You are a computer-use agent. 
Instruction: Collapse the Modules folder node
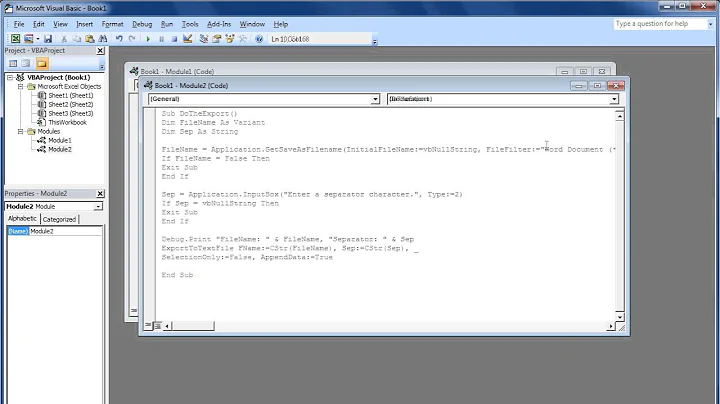pyautogui.click(x=20, y=131)
